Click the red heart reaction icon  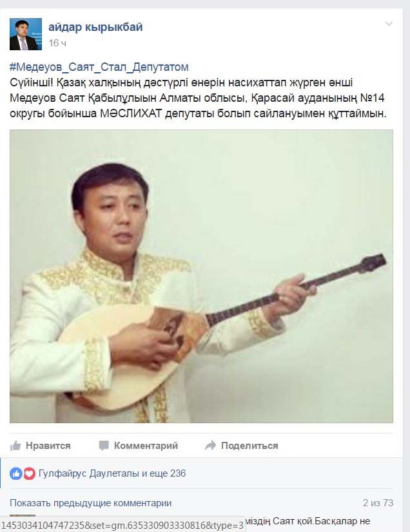click(x=29, y=473)
